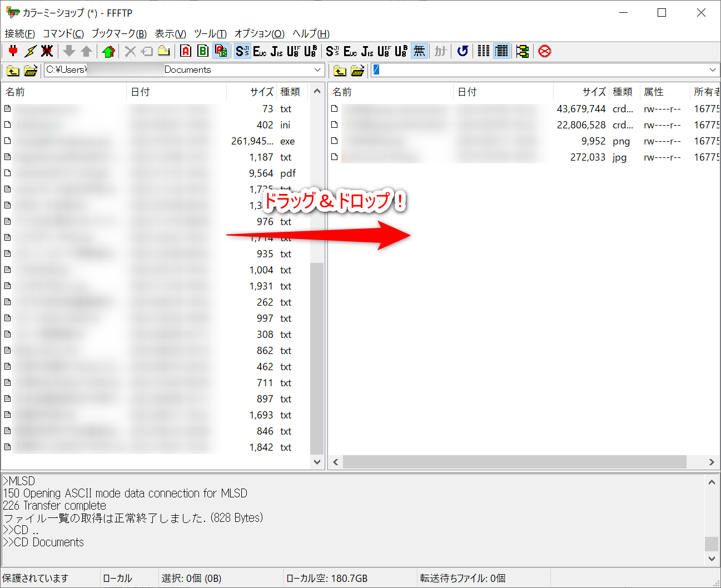The image size is (721, 588).
Task: Open the オプション(O) menu
Action: [x=259, y=33]
